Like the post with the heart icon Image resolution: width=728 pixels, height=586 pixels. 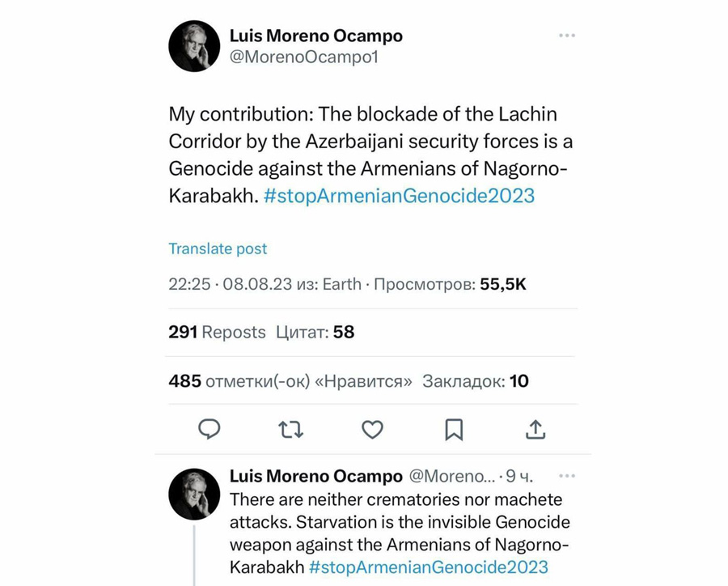[x=372, y=429]
